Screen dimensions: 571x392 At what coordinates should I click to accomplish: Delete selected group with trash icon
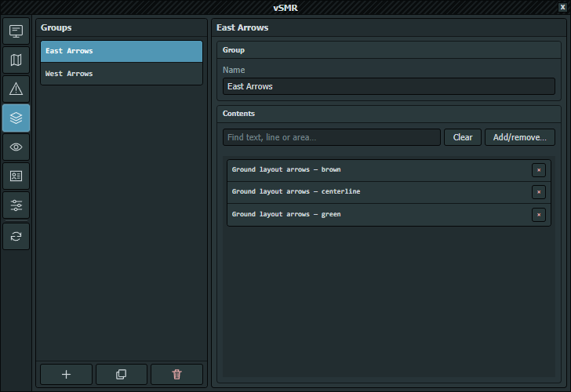(176, 374)
